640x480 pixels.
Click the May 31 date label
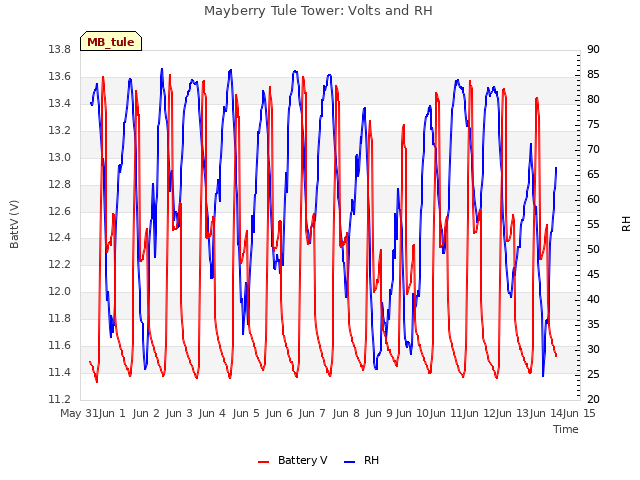(79, 413)
